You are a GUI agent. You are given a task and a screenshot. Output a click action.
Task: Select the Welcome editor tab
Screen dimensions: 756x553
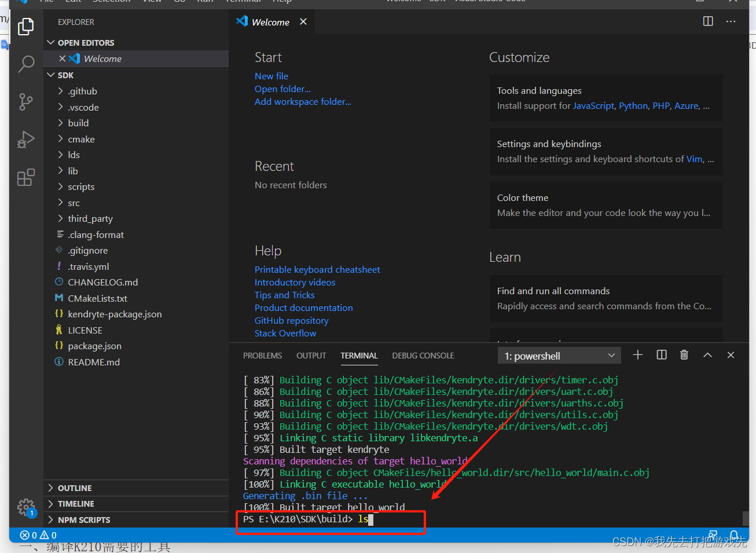click(270, 22)
